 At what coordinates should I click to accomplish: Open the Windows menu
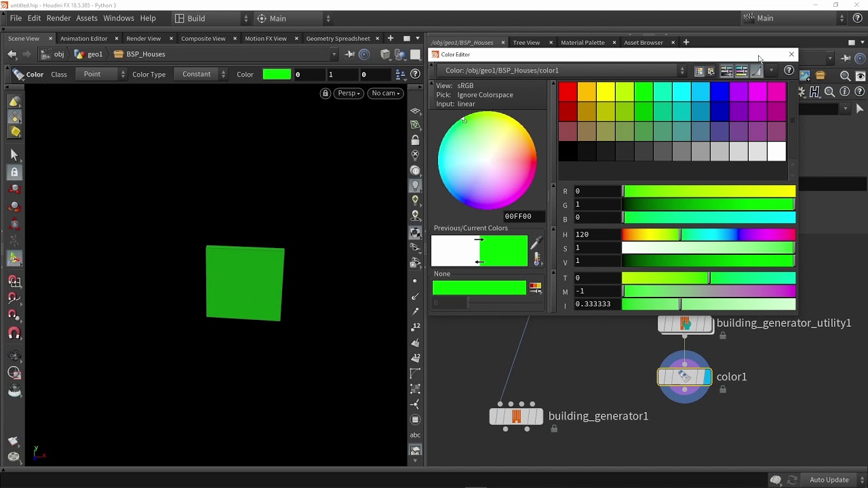click(119, 18)
